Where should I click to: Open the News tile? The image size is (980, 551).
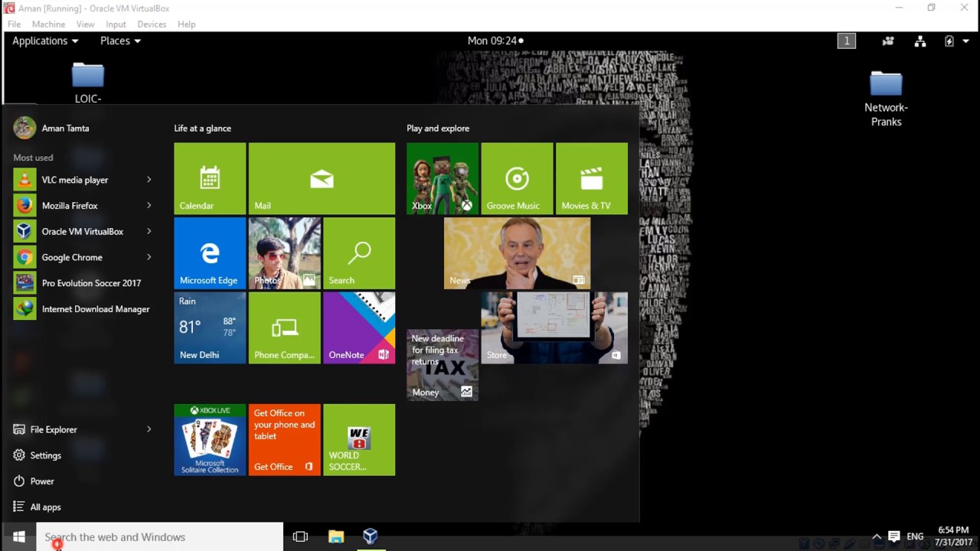517,253
